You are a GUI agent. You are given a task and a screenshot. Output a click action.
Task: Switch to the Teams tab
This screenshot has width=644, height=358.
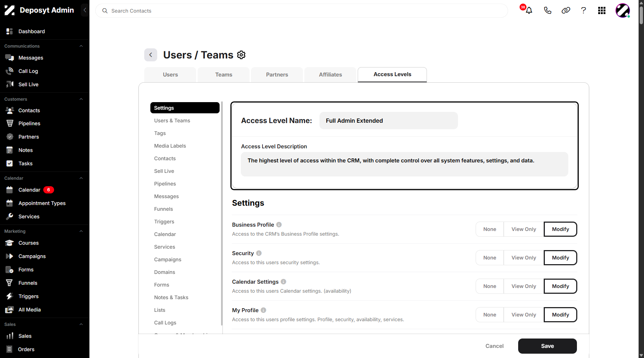click(224, 75)
